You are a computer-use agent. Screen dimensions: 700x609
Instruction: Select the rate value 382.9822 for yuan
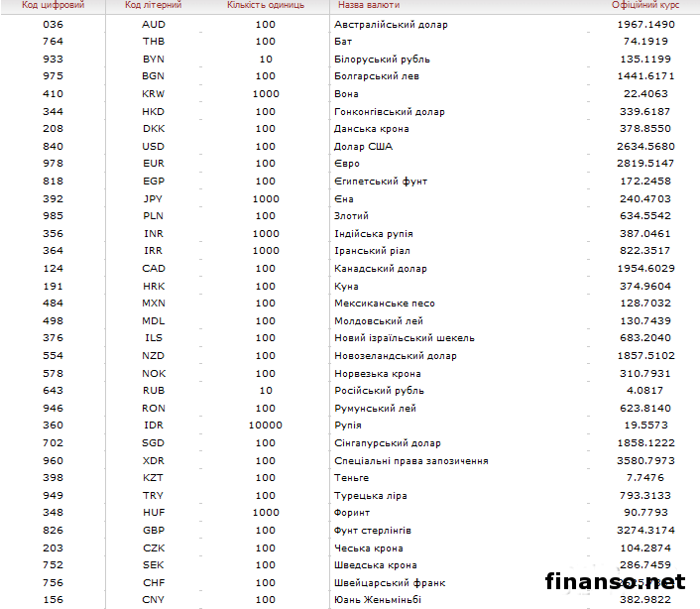645,600
